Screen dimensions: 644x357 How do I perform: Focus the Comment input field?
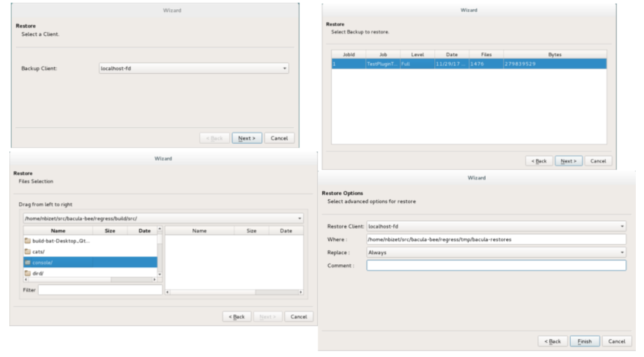click(x=496, y=266)
